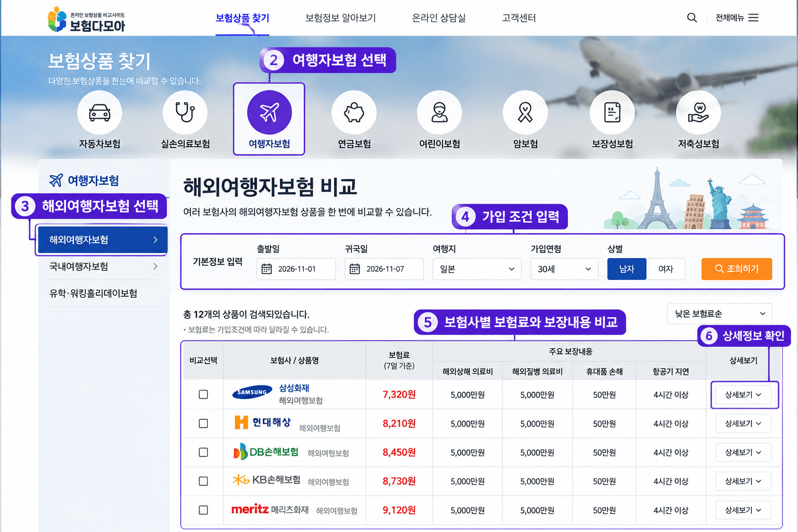The width and height of the screenshot is (798, 532).
Task: Expand 상세보기 for DB손해보험 row
Action: click(x=743, y=453)
